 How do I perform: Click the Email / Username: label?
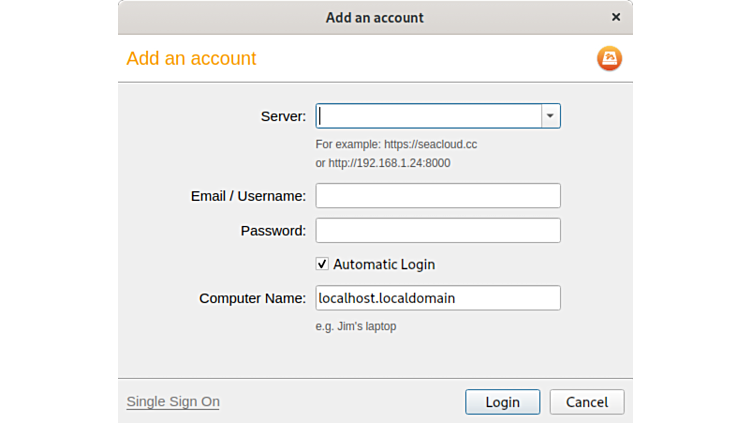248,196
